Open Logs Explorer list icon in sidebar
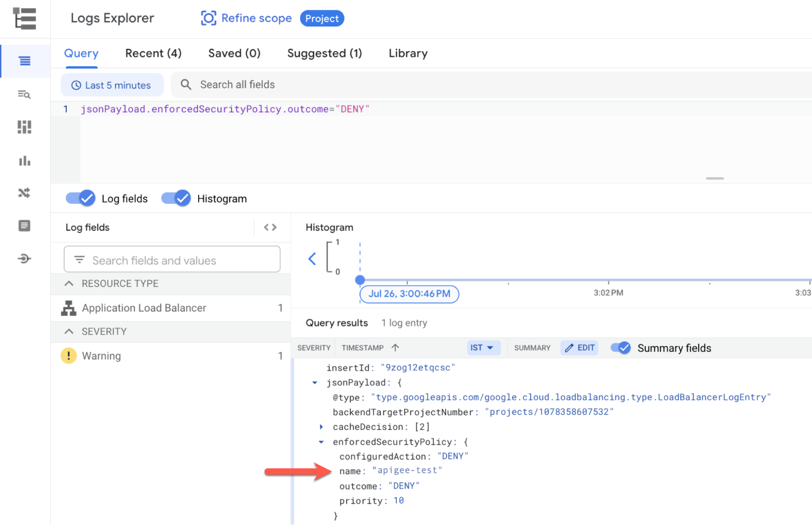 click(25, 61)
